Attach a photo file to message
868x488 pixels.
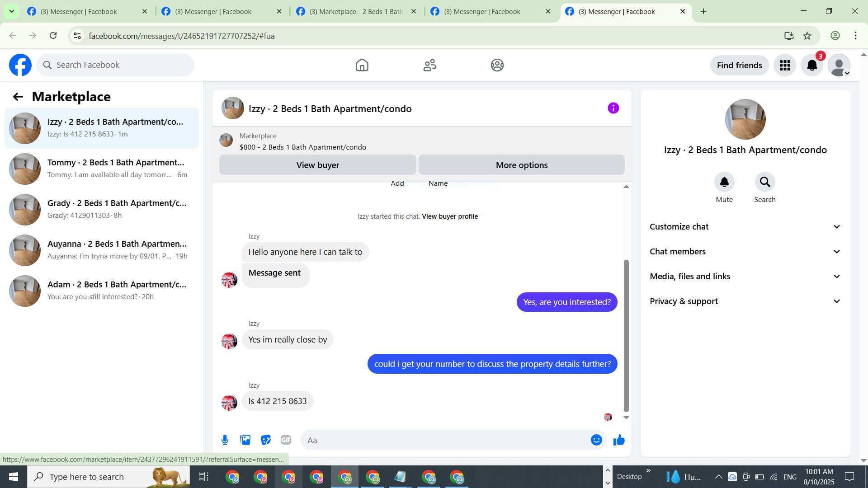pos(245,440)
